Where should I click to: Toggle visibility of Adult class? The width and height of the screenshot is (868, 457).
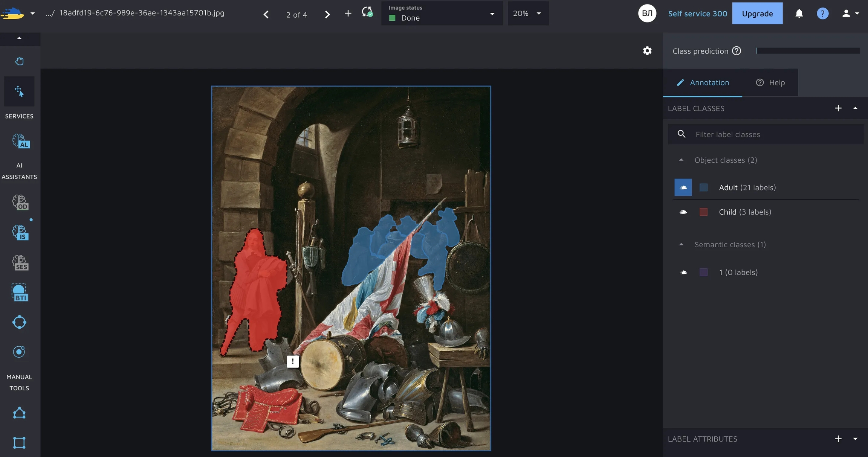(x=683, y=187)
